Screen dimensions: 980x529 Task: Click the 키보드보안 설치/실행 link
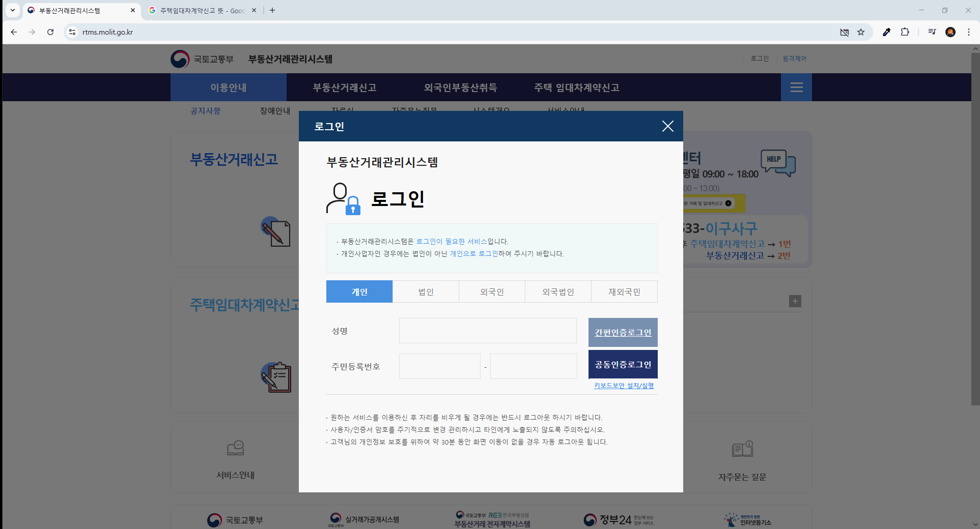pyautogui.click(x=623, y=386)
